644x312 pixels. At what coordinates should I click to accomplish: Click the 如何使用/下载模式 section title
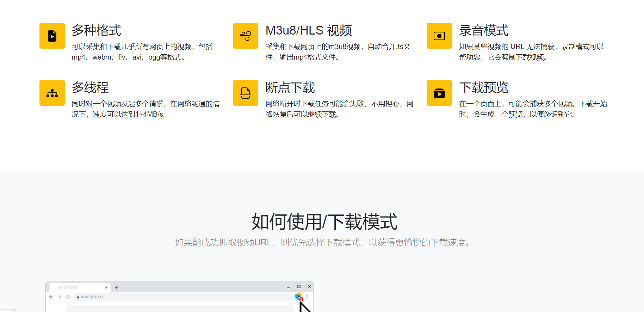coord(324,222)
